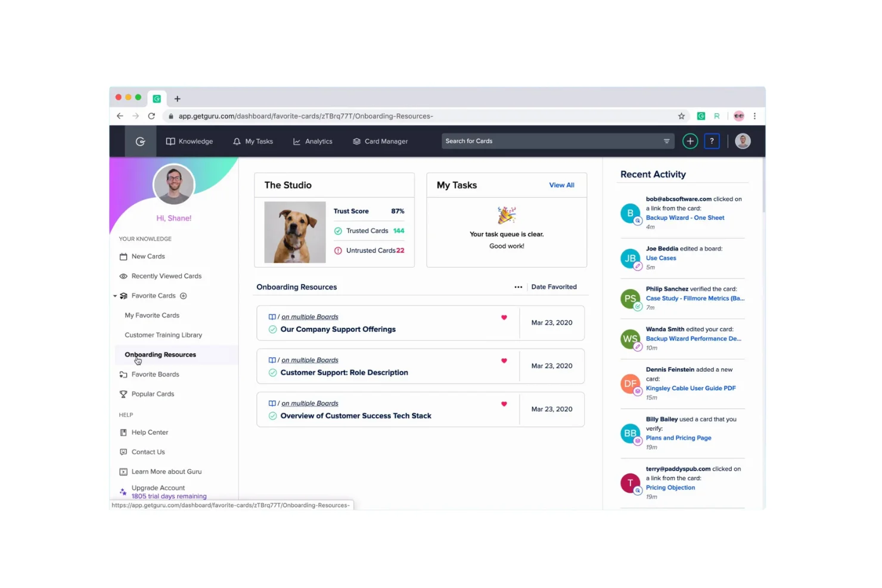Image resolution: width=882 pixels, height=588 pixels.
Task: Select the Guru browser tab
Action: click(x=157, y=99)
